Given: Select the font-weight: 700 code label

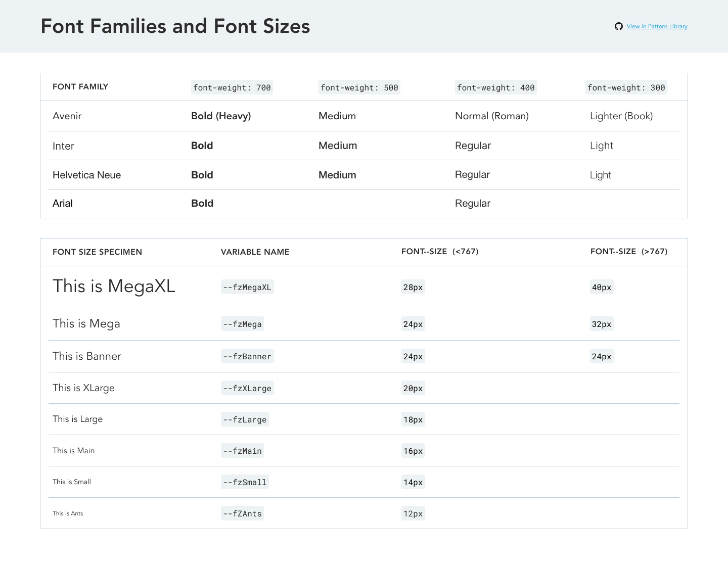Looking at the screenshot, I should click(232, 87).
